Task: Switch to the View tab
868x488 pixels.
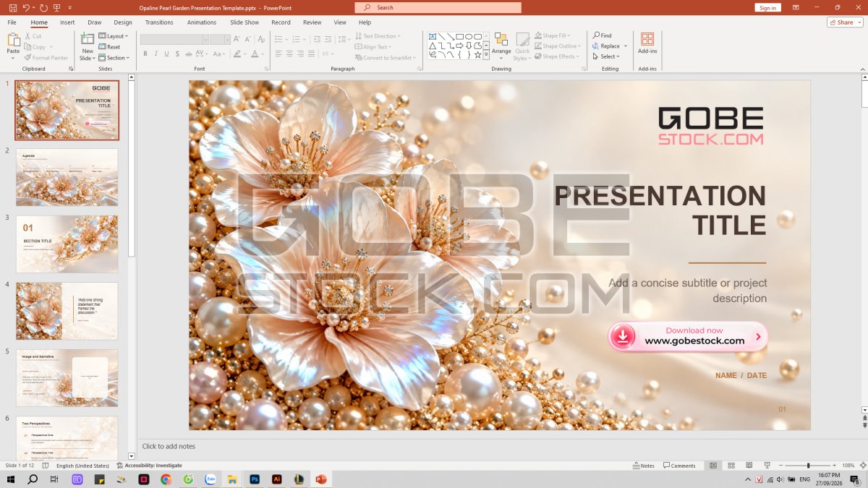Action: pos(340,22)
